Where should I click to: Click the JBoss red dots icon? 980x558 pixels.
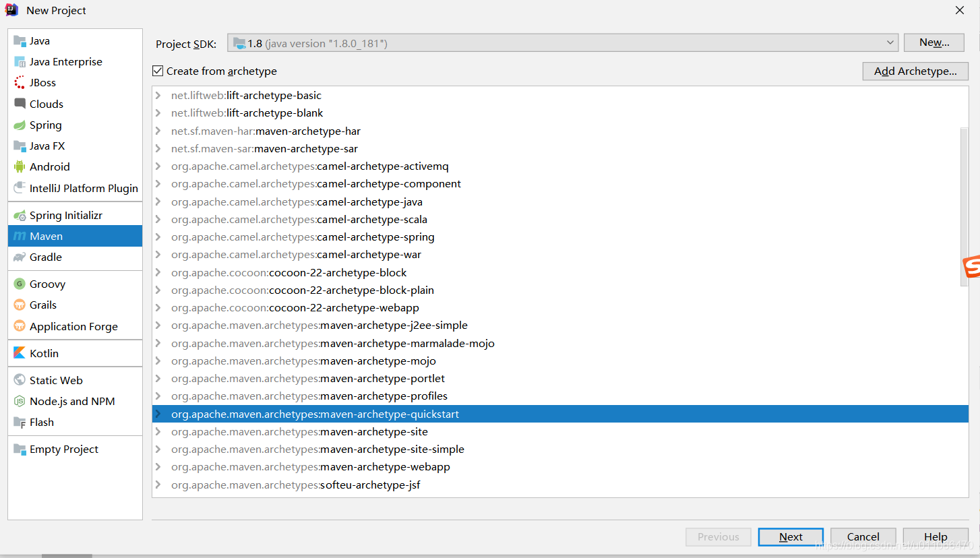[x=20, y=83]
